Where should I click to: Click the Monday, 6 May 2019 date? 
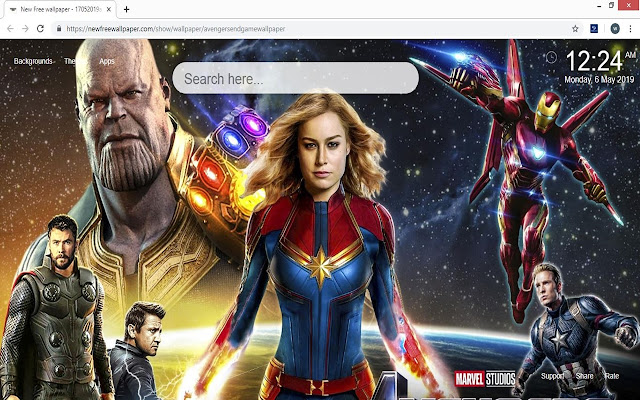[599, 80]
